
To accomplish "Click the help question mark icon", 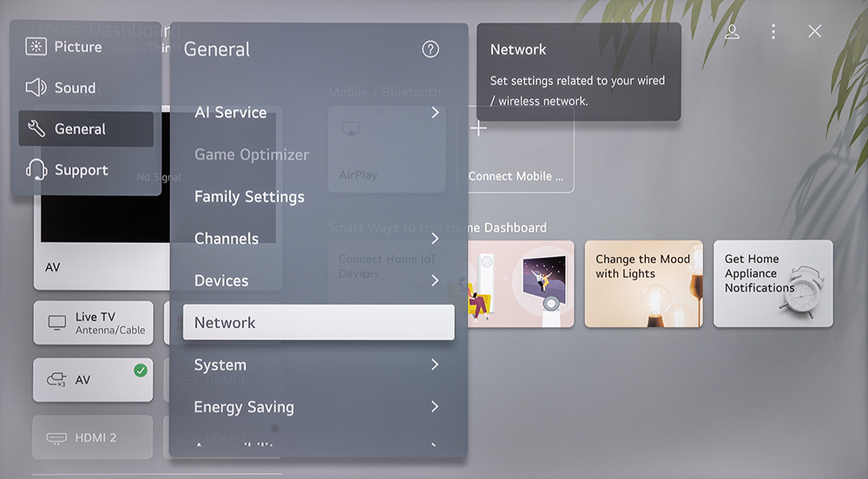I will pos(431,49).
